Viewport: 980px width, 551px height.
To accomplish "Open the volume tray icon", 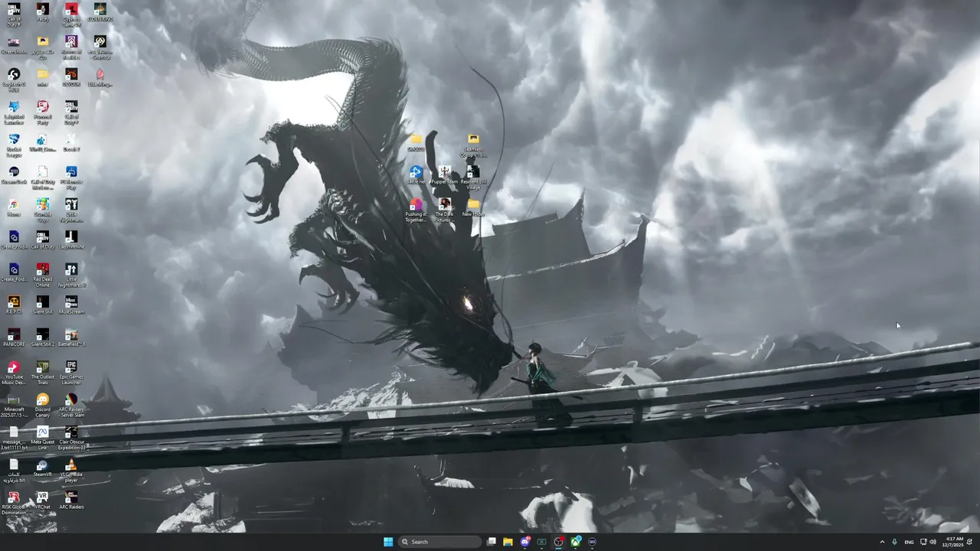I will pyautogui.click(x=933, y=542).
